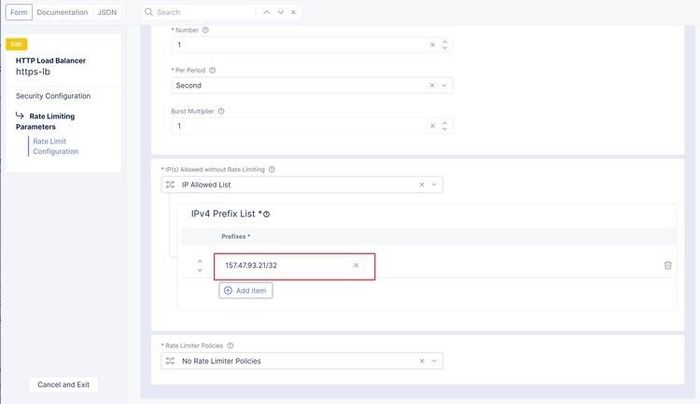Viewport: 700px width, 404px height.
Task: Open Rate Limit Configuration link in sidebar
Action: tap(56, 146)
